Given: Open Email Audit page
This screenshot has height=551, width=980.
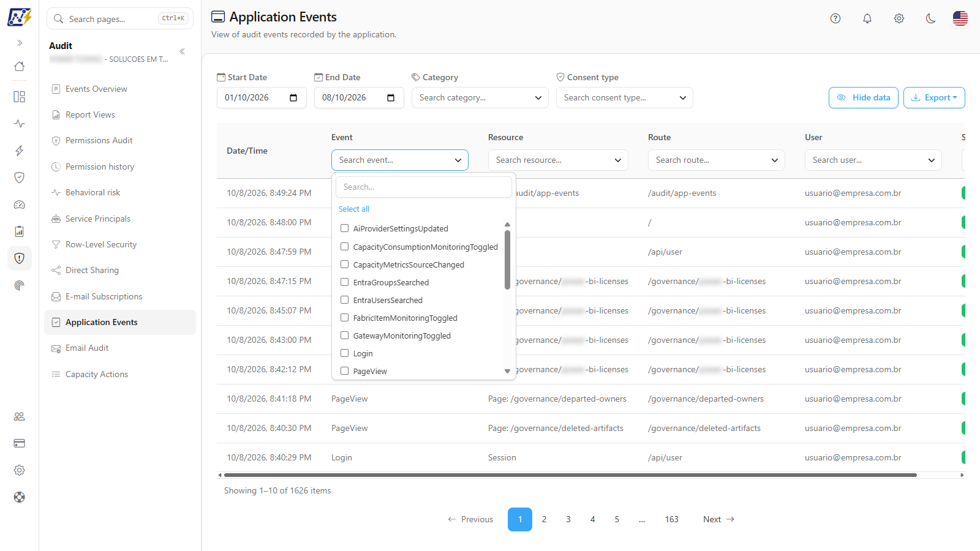Looking at the screenshot, I should pyautogui.click(x=120, y=348).
